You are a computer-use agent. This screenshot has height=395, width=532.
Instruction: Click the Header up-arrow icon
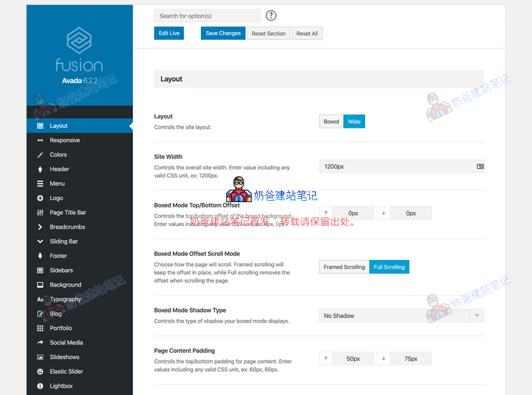coord(41,170)
